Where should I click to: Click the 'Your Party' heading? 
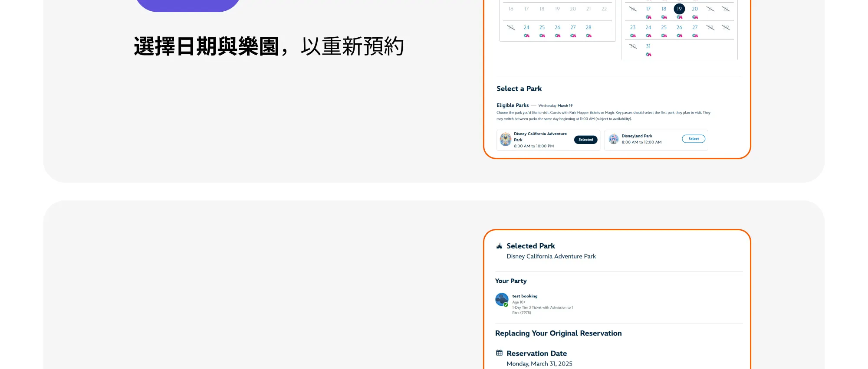(511, 281)
